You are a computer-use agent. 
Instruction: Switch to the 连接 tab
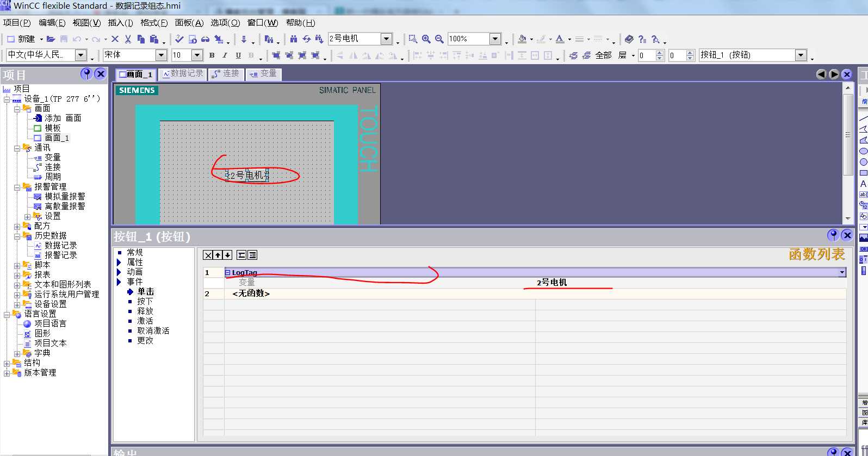tap(226, 74)
